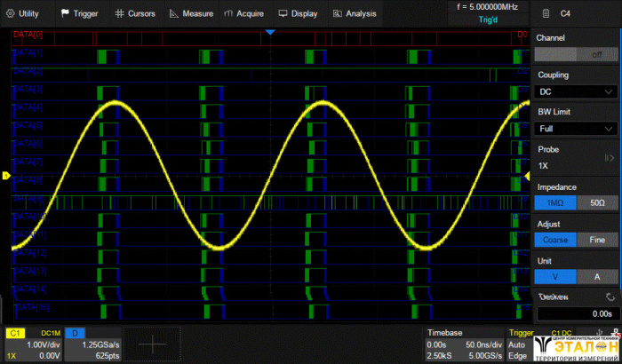The height and width of the screenshot is (364, 622).
Task: Open the Timebase settings box
Action: 465,344
